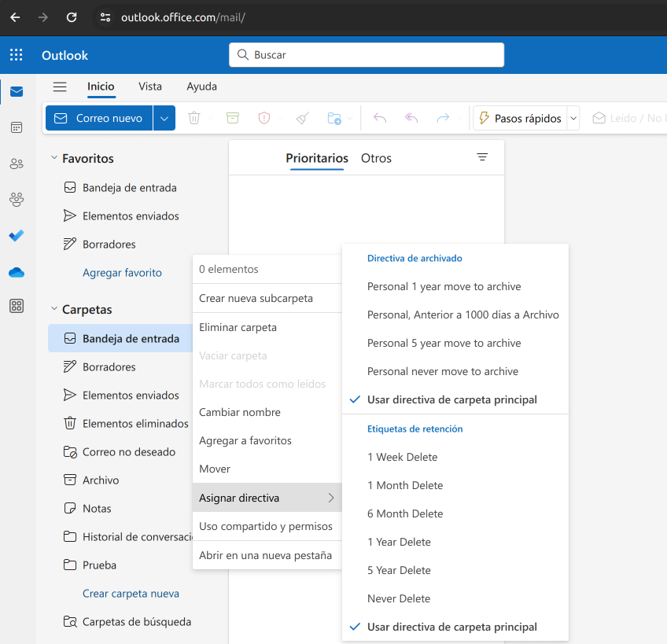Click the Agregar favorito link

122,273
